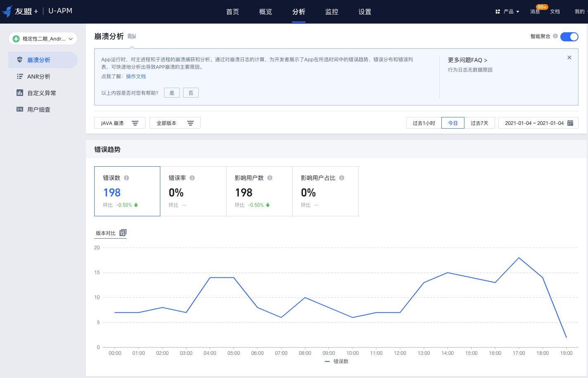The width and height of the screenshot is (588, 378).
Task: Select 过去7天 time range
Action: tap(479, 123)
